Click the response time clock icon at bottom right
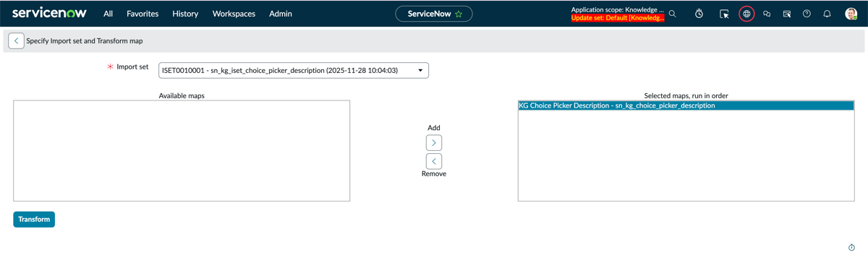The height and width of the screenshot is (260, 868). pyautogui.click(x=851, y=248)
